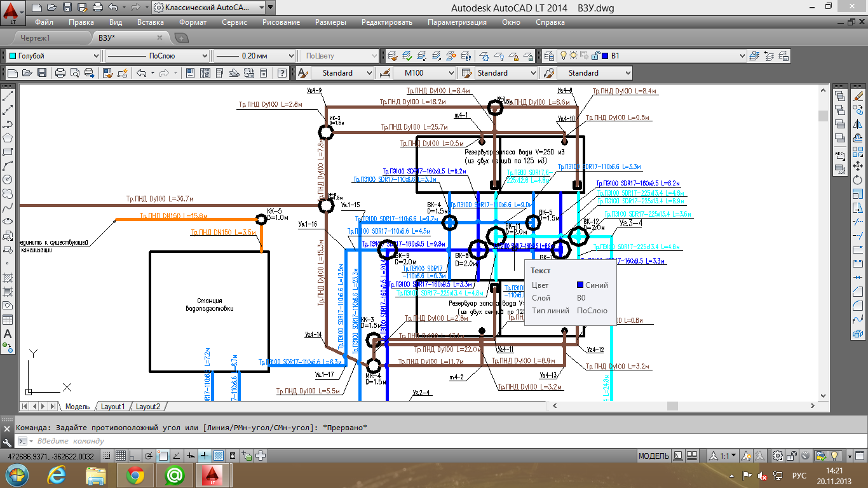The width and height of the screenshot is (868, 488).
Task: Click the Match Properties brush icon
Action: [108, 73]
